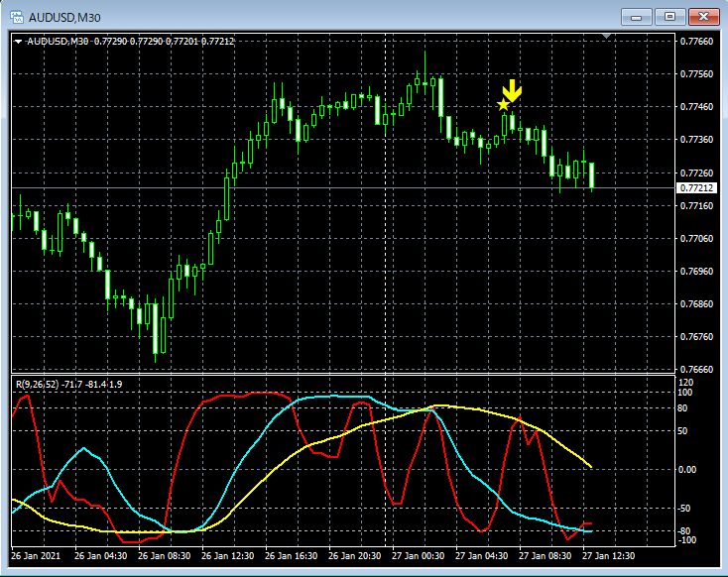
Task: Click the chart shift triangle marker
Action: coord(606,36)
